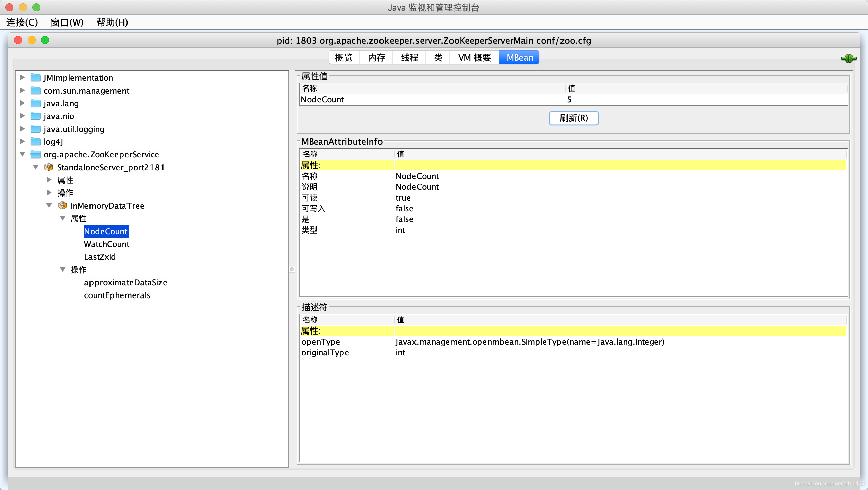Click the java.util.logging folder icon

(x=35, y=129)
